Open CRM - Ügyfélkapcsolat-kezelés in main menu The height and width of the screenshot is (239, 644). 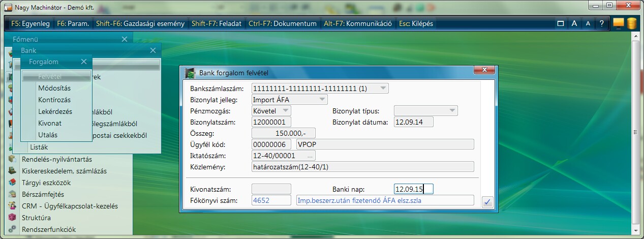(x=70, y=206)
